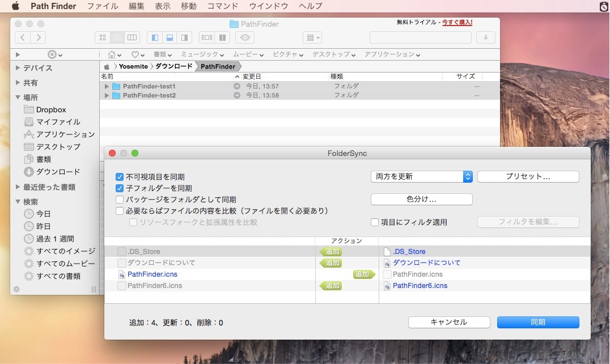Open the ムービー favorites dropdown
Screen dimensions: 610x364
click(x=248, y=54)
